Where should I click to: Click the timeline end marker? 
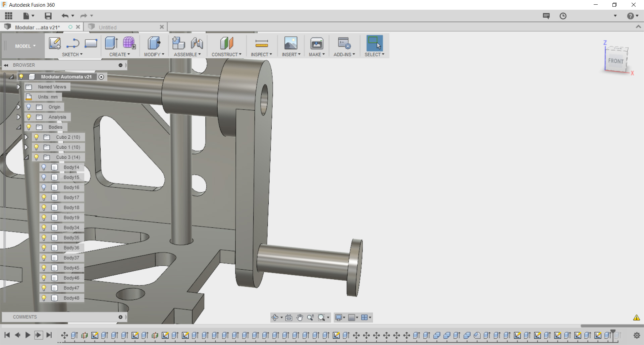613,335
